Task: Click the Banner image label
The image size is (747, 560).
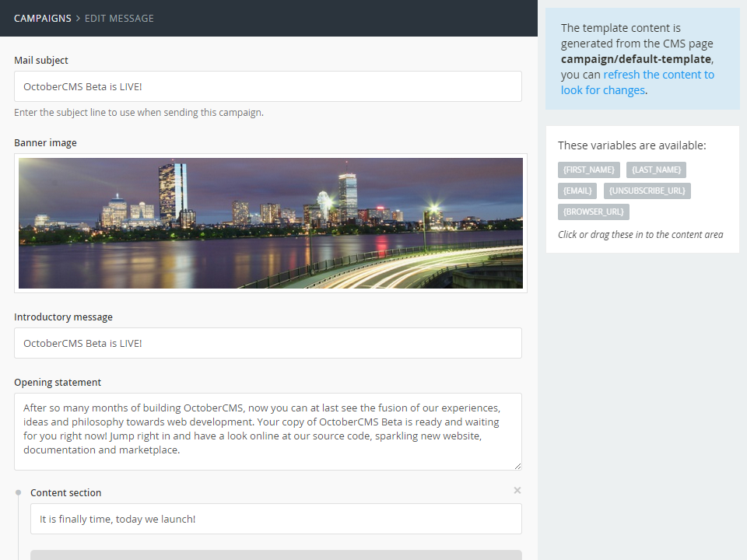Action: (x=45, y=143)
